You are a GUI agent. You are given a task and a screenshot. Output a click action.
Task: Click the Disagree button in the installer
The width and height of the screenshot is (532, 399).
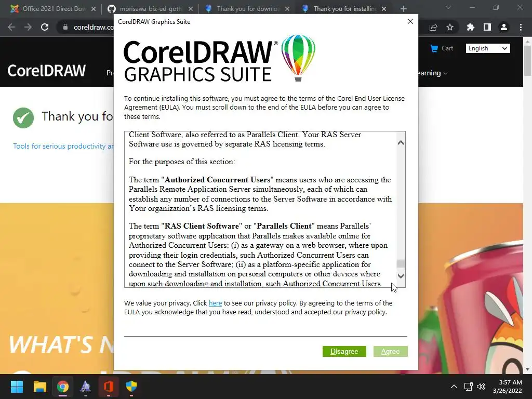coord(344,352)
